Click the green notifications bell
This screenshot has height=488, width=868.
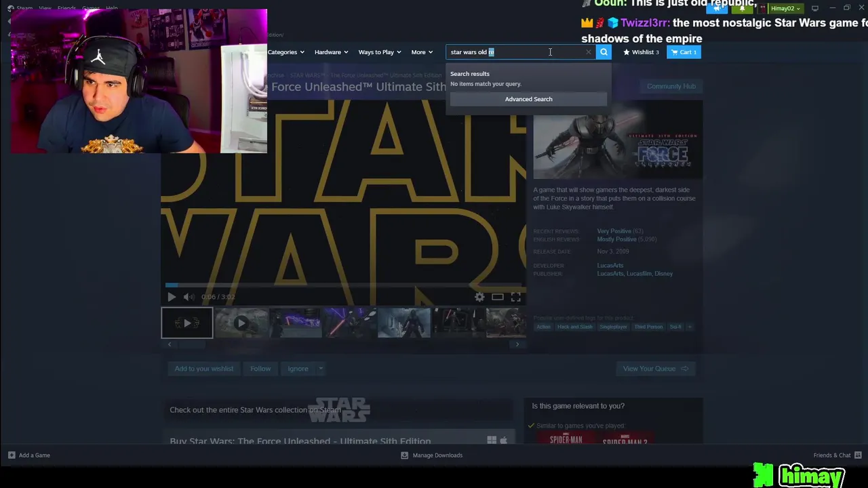coord(743,8)
